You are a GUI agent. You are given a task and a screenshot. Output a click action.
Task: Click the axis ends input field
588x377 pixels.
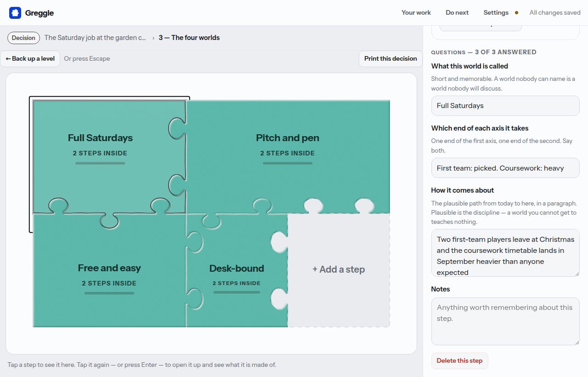click(505, 168)
